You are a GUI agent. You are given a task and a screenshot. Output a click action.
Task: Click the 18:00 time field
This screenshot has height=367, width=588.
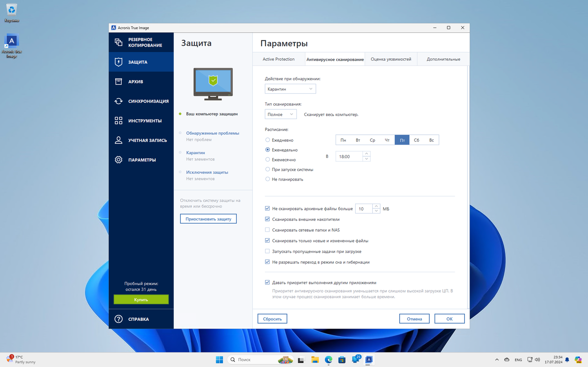point(349,157)
